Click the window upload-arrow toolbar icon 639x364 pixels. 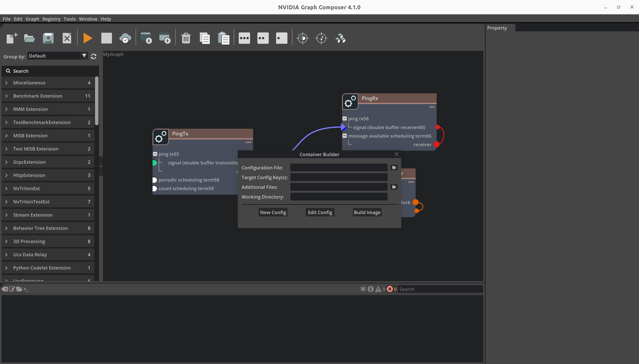[x=165, y=38]
